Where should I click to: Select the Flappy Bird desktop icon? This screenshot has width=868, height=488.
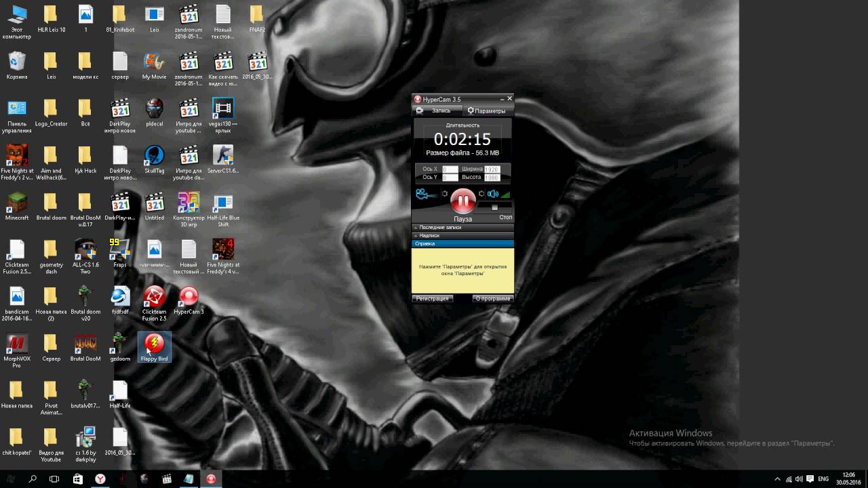click(x=155, y=347)
